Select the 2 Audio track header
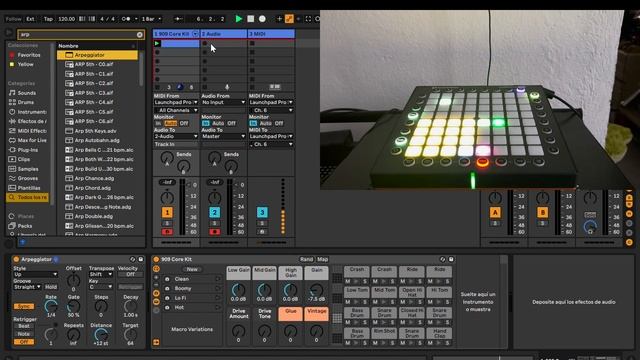The width and height of the screenshot is (640, 360). [x=224, y=34]
